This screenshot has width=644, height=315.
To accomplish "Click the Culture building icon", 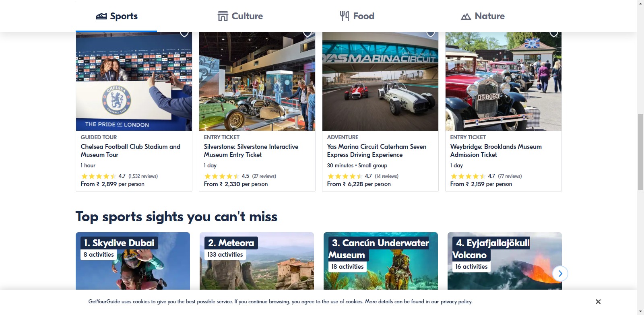I will point(223,16).
